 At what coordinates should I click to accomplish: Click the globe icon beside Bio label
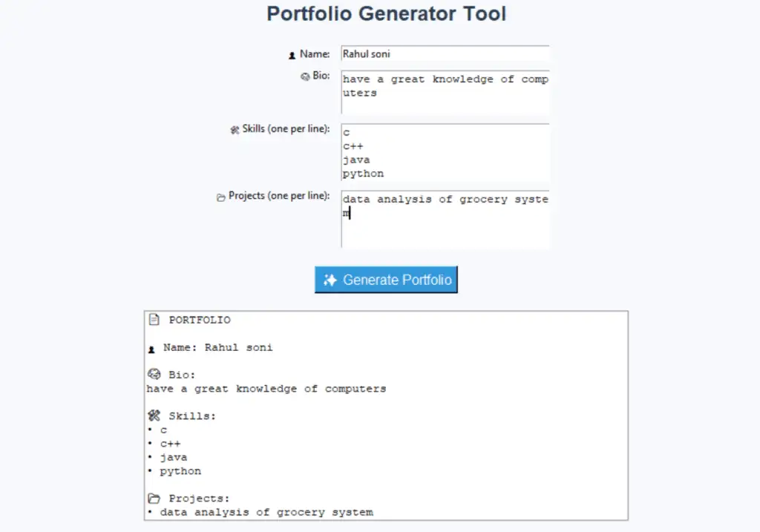304,76
